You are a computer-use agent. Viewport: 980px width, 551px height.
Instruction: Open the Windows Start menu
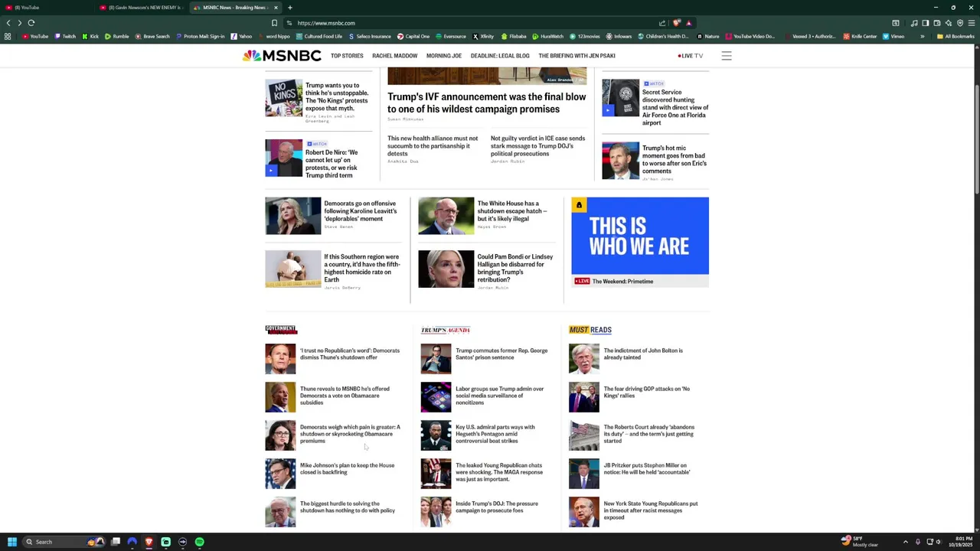click(11, 542)
